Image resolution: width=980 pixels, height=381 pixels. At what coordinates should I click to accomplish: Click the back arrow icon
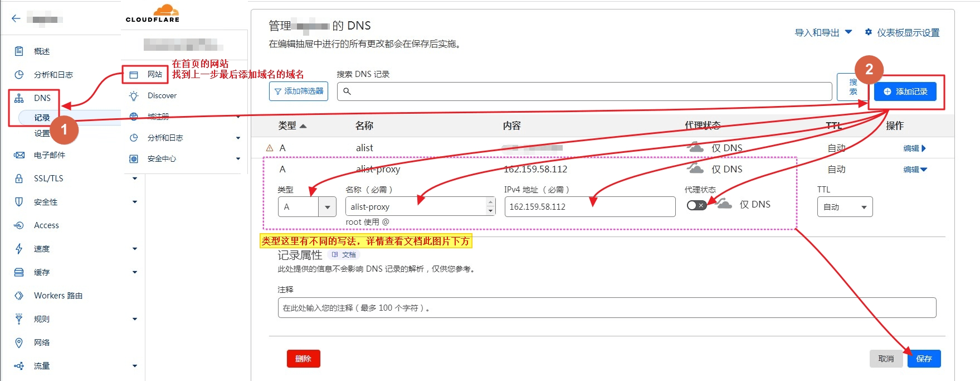tap(16, 18)
